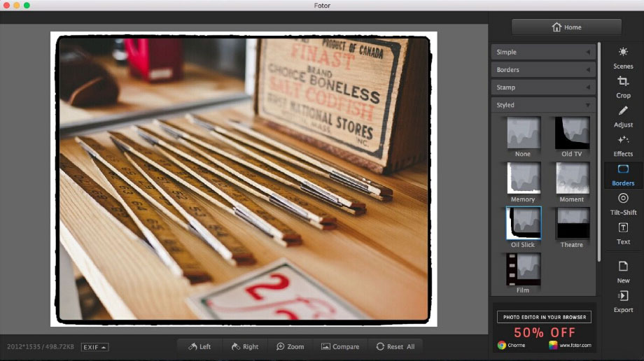Open the Tilt-Shift tool
The width and height of the screenshot is (644, 361).
coord(622,204)
